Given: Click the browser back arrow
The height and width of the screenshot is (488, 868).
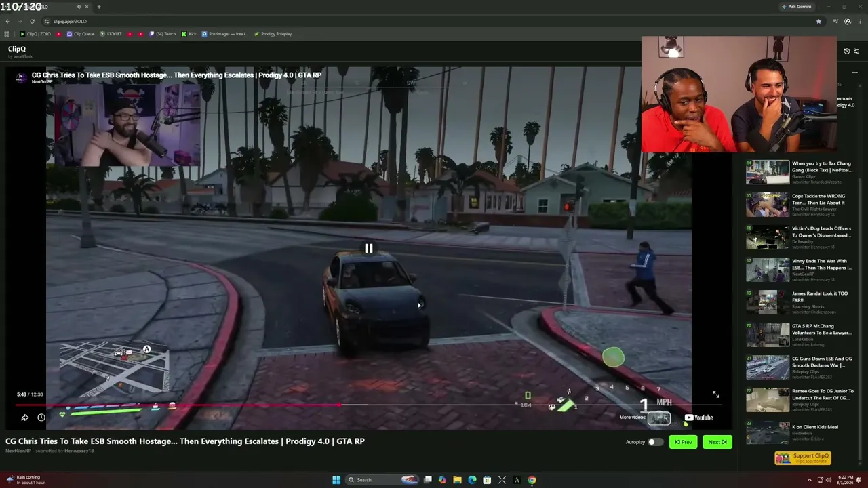Looking at the screenshot, I should click(7, 21).
